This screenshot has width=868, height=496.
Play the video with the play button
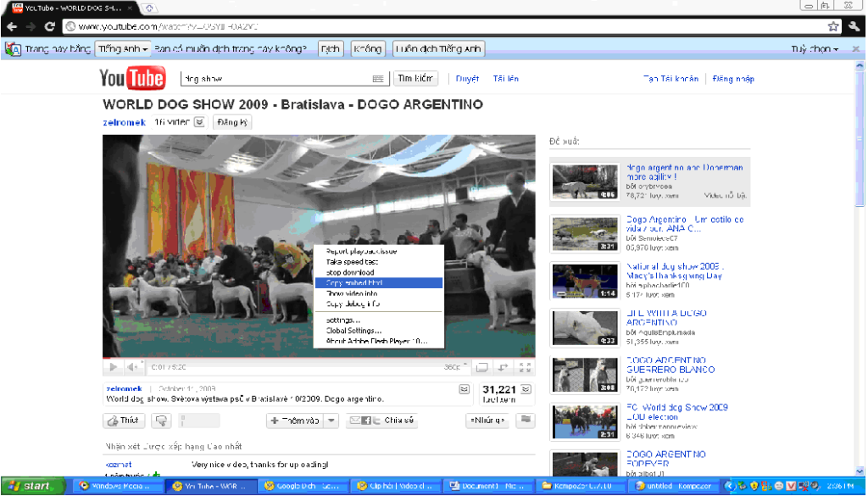(113, 367)
